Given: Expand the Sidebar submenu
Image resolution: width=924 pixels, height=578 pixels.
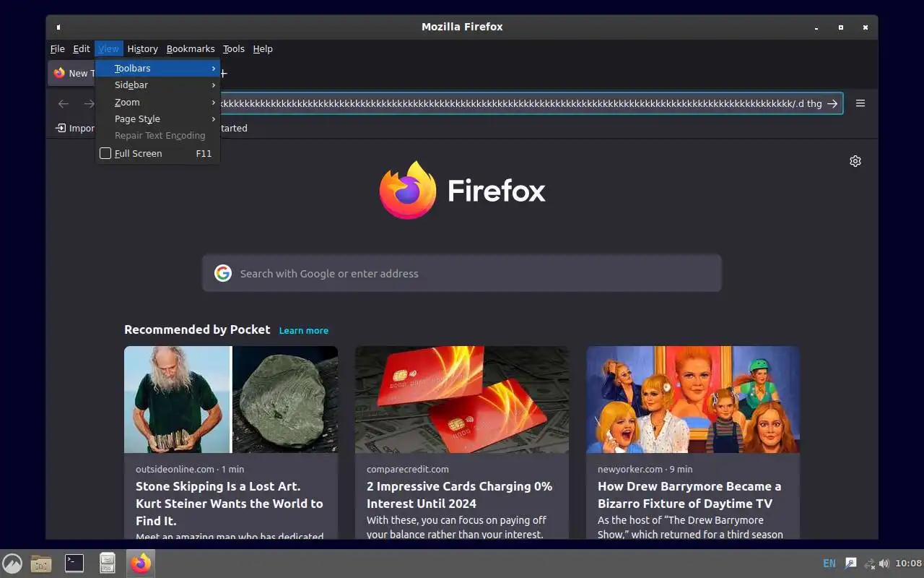Looking at the screenshot, I should click(157, 85).
